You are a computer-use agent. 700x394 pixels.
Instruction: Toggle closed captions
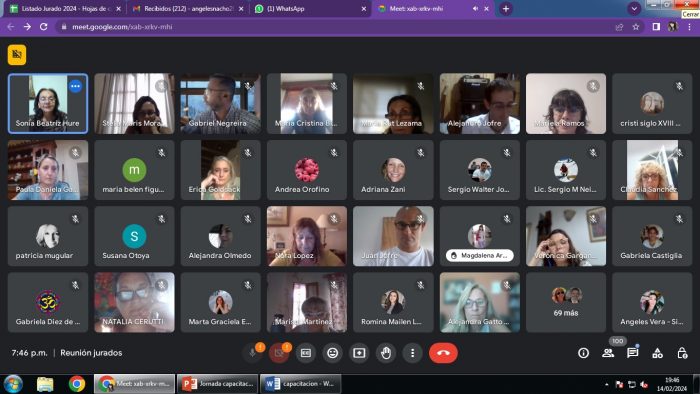(306, 353)
